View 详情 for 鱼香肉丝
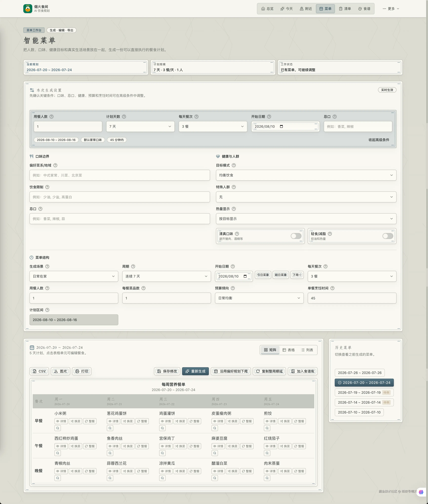Image resolution: width=428 pixels, height=504 pixels. click(114, 446)
